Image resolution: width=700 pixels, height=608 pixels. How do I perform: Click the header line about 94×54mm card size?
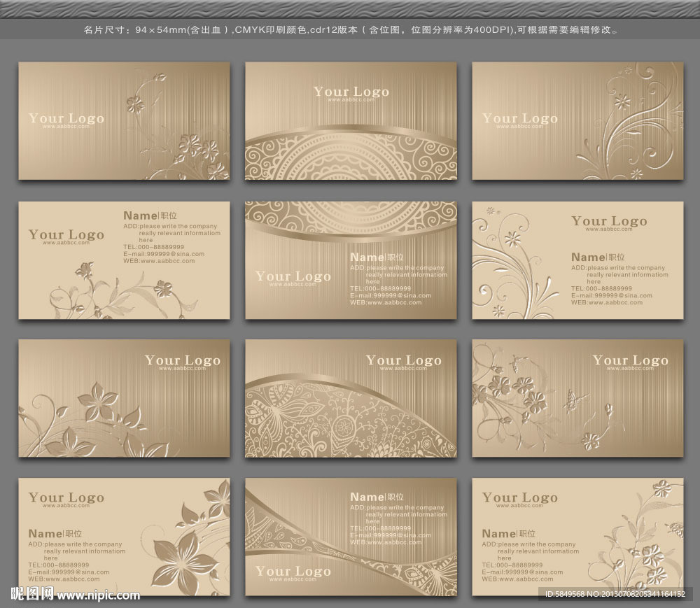(x=351, y=30)
